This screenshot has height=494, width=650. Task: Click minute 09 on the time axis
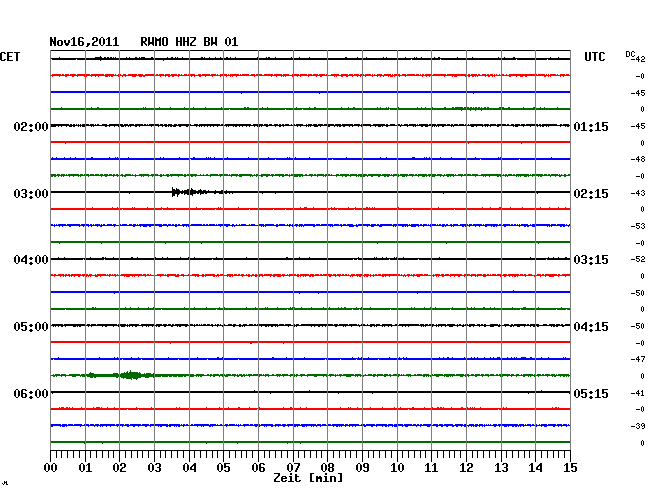[362, 468]
